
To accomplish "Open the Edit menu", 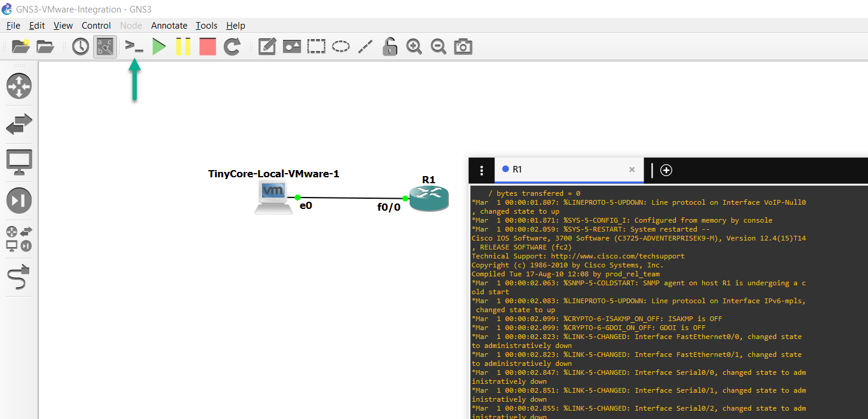I will [37, 25].
